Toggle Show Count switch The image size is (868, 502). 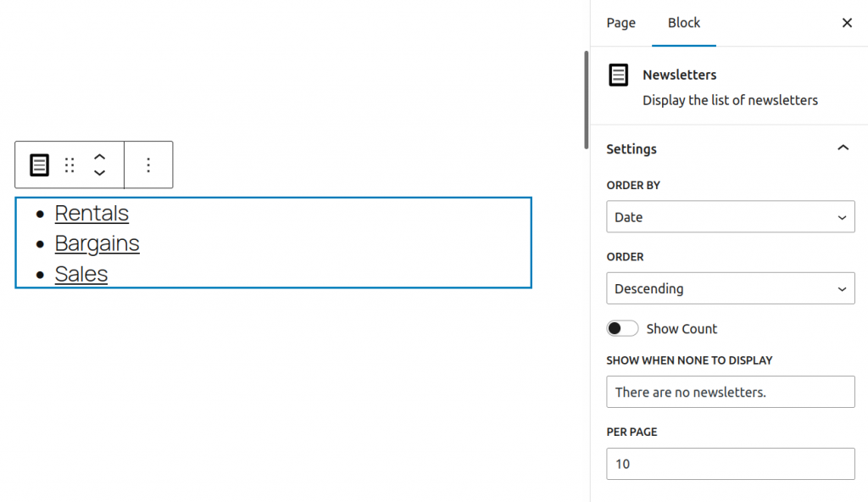coord(622,328)
